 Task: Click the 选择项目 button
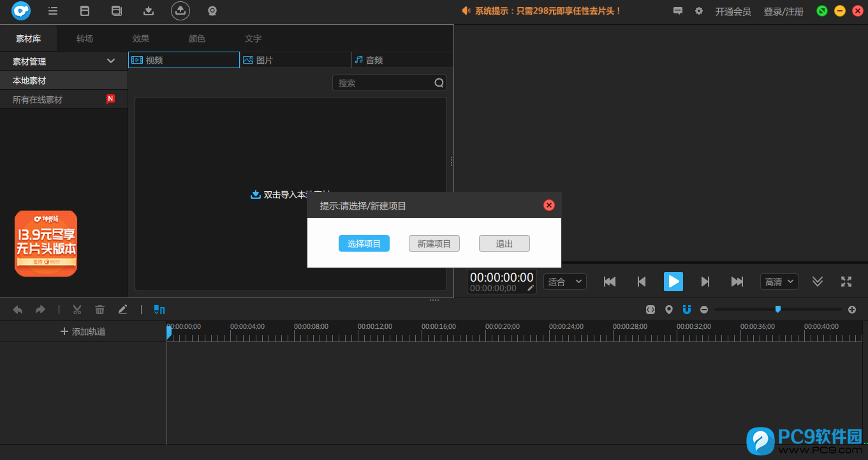pyautogui.click(x=364, y=243)
